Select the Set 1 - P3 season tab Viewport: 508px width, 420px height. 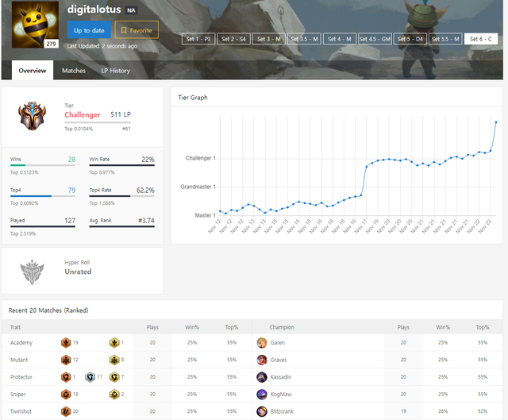tap(198, 39)
